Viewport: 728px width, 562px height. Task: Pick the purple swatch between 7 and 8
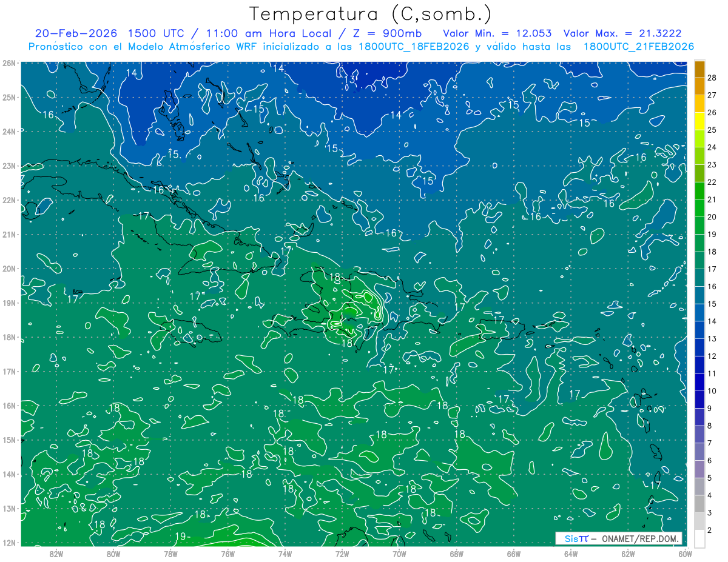[699, 434]
